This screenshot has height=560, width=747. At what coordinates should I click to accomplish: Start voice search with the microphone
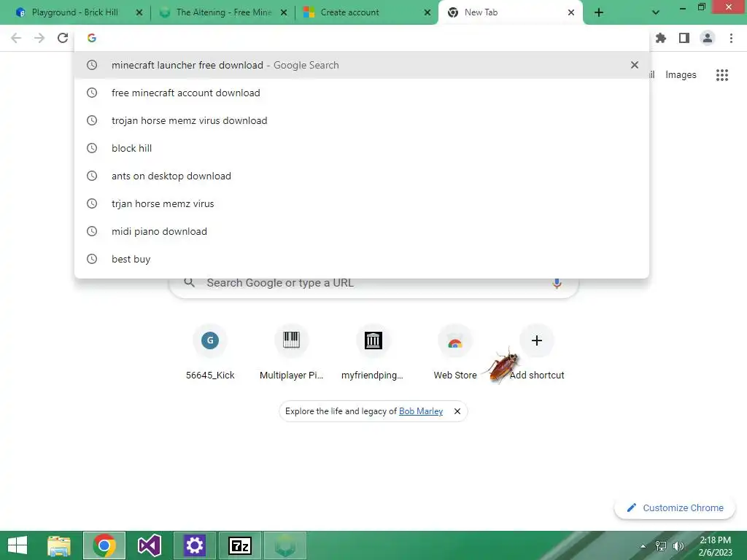click(x=557, y=283)
